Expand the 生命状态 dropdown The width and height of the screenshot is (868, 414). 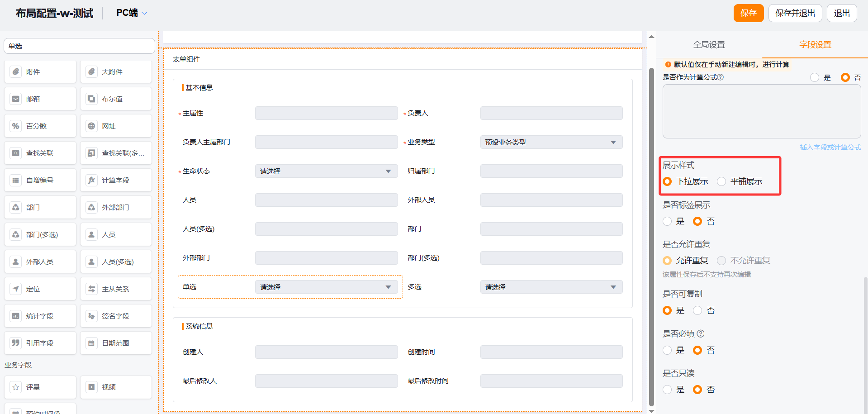tap(326, 171)
